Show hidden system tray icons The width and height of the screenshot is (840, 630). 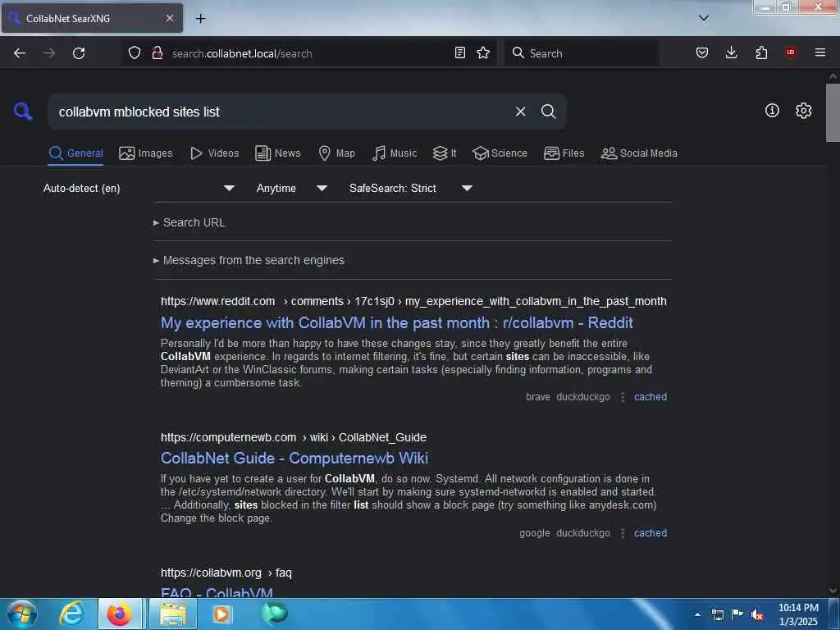pyautogui.click(x=697, y=614)
